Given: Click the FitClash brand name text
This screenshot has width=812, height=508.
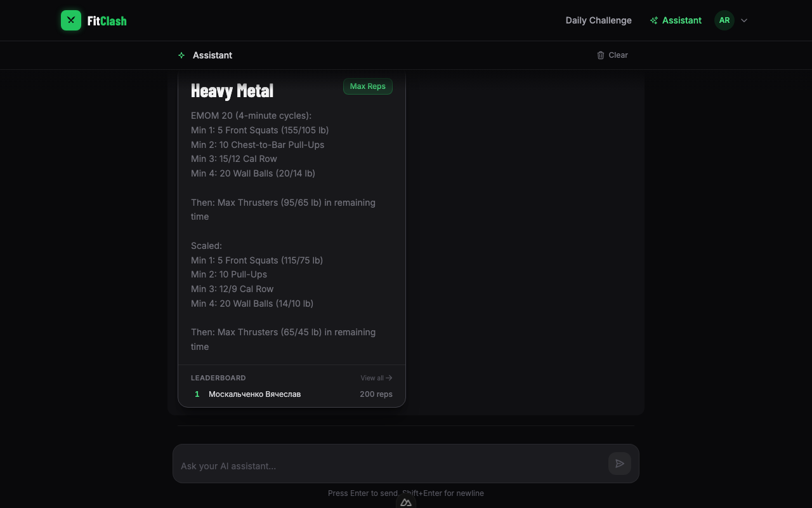Looking at the screenshot, I should (x=107, y=21).
